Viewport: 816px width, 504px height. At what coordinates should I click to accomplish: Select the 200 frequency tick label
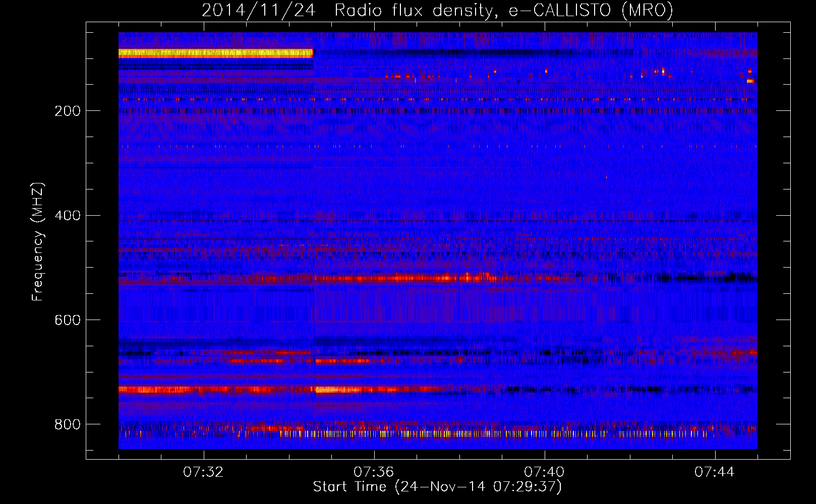tap(68, 111)
